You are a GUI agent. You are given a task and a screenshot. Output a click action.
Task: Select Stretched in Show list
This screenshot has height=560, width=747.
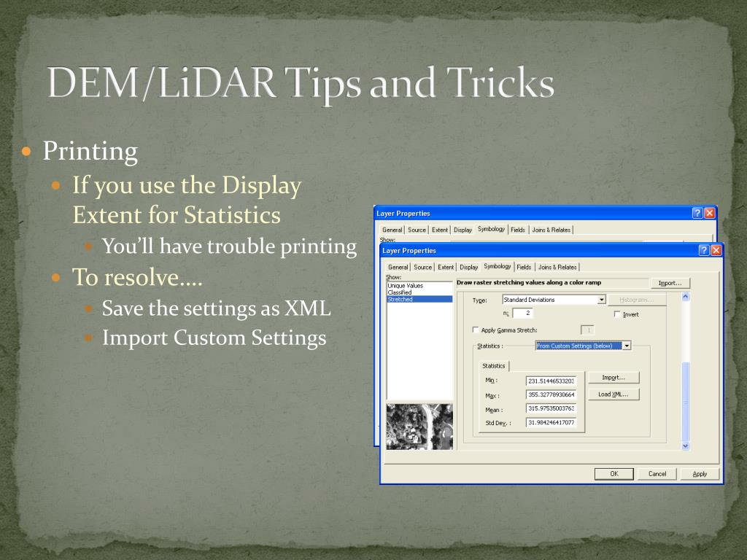point(419,299)
